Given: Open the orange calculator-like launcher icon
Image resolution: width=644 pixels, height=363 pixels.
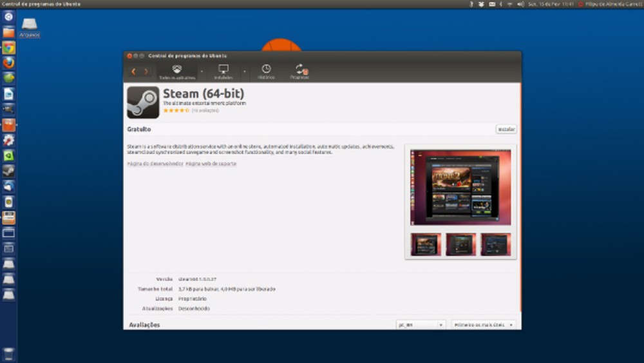Looking at the screenshot, I should click(8, 217).
